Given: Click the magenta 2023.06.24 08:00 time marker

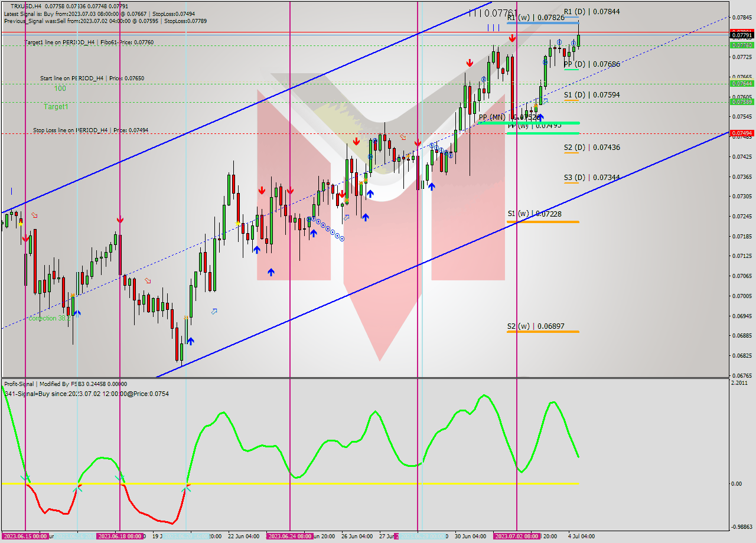Looking at the screenshot, I should (289, 537).
